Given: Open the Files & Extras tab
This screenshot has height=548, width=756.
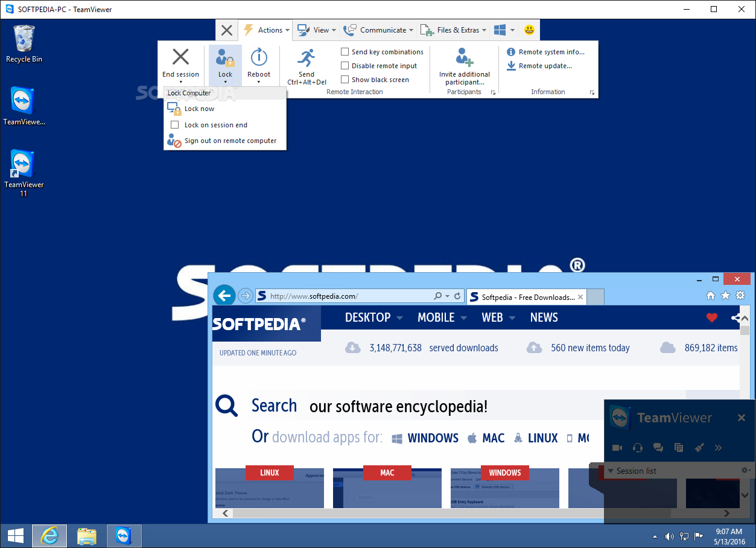Looking at the screenshot, I should [x=453, y=30].
